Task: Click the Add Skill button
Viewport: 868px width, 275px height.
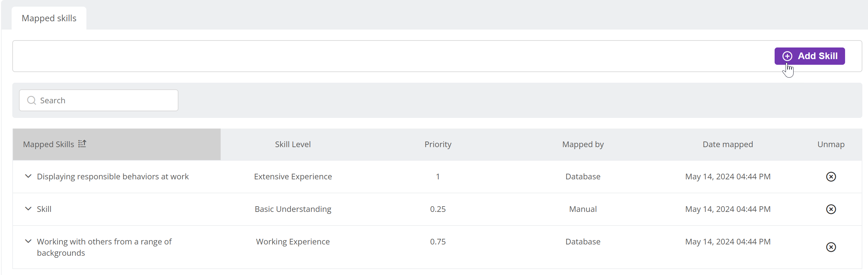Action: tap(810, 56)
